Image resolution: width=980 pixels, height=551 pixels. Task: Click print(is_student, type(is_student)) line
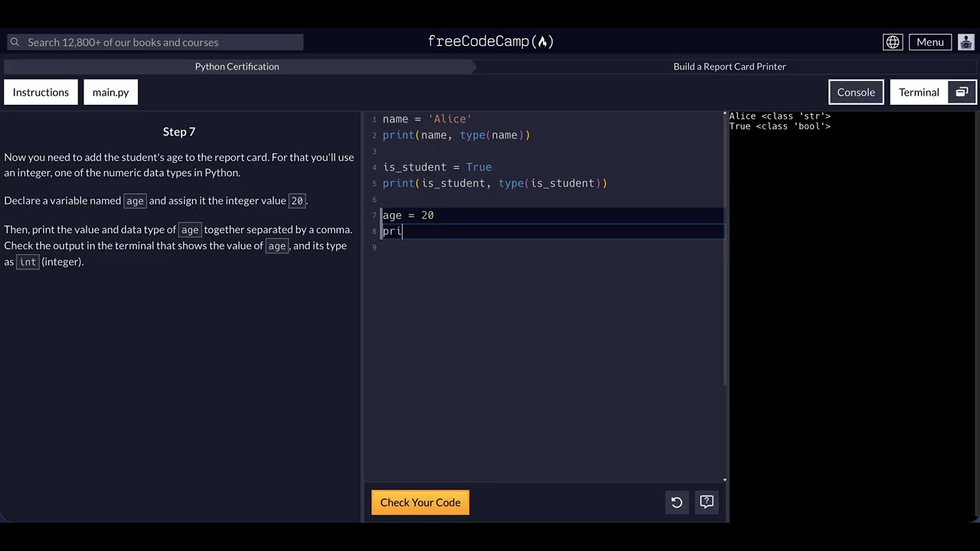coord(495,183)
